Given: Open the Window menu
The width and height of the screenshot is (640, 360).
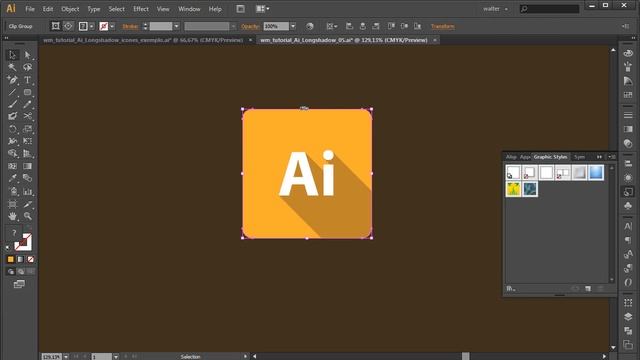Looking at the screenshot, I should pos(189,9).
